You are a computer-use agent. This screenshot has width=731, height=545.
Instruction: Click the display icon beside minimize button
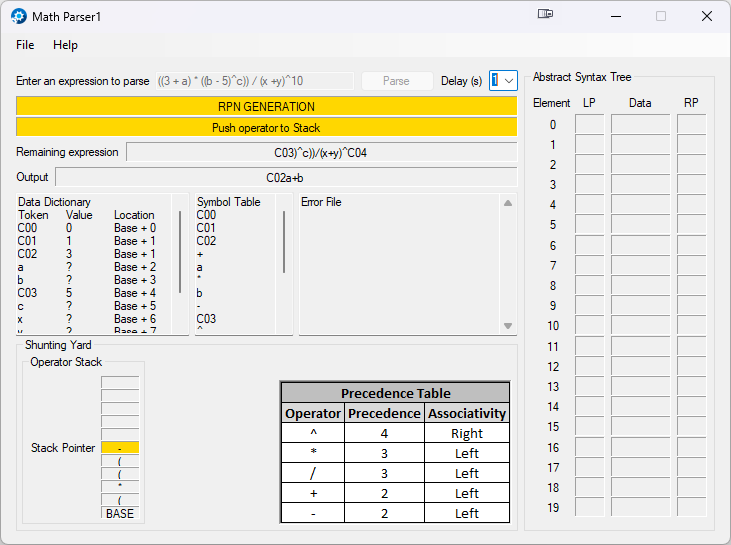click(x=545, y=15)
